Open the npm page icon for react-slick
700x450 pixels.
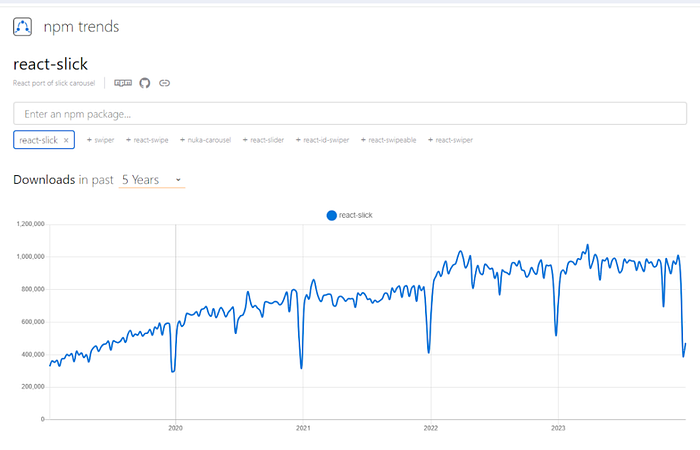point(123,82)
